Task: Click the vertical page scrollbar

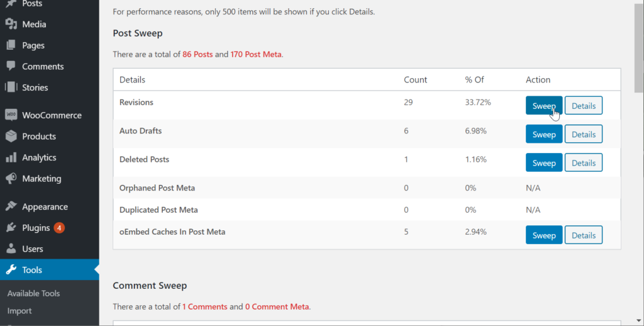Action: pos(638,50)
